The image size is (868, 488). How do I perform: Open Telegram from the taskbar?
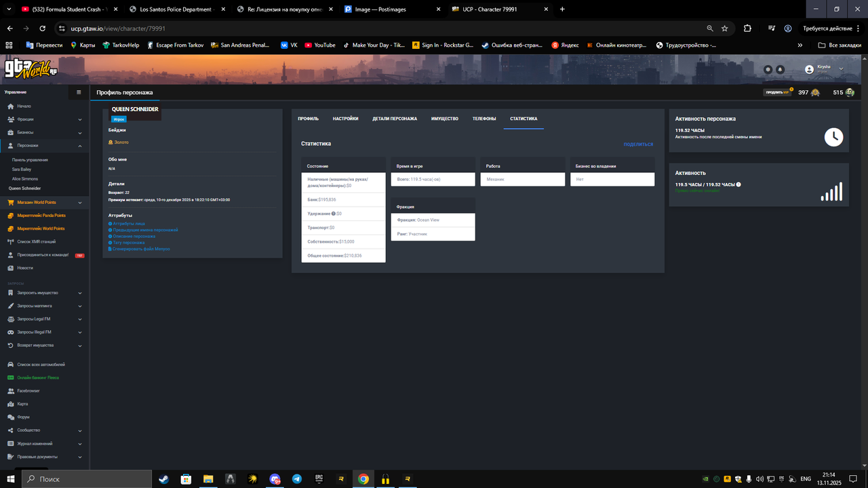point(296,479)
